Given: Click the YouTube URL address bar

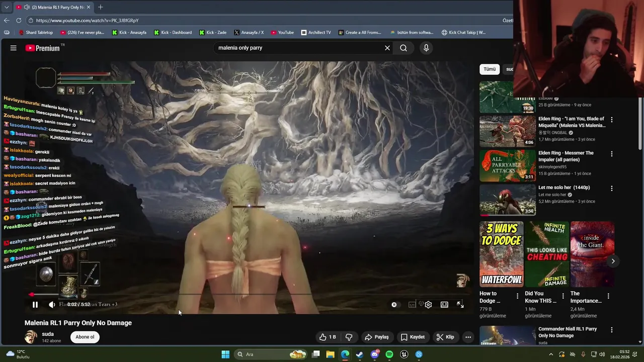Looking at the screenshot, I should pyautogui.click(x=262, y=20).
